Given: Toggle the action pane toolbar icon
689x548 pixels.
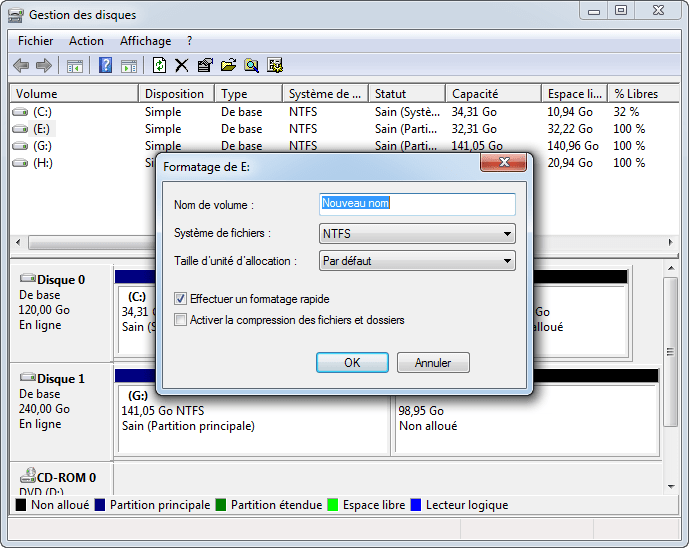Looking at the screenshot, I should point(129,66).
